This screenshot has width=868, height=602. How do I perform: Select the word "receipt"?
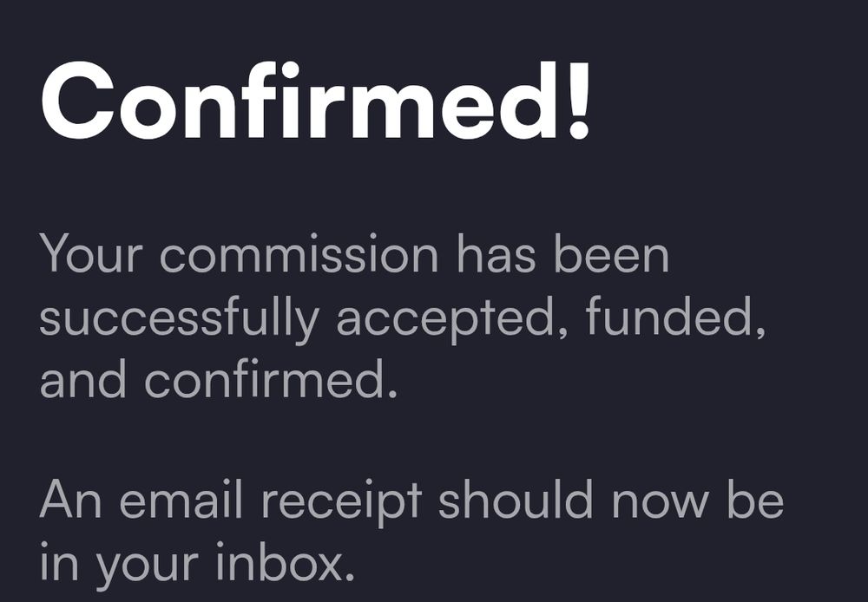341,503
